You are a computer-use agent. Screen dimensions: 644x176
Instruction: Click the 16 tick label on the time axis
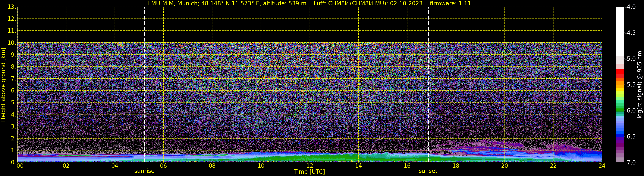coord(407,166)
